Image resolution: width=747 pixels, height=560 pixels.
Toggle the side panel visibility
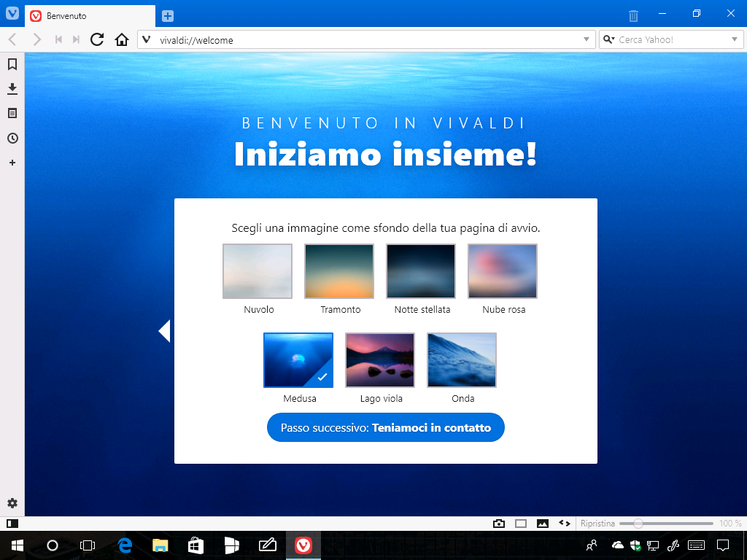pos(12,524)
